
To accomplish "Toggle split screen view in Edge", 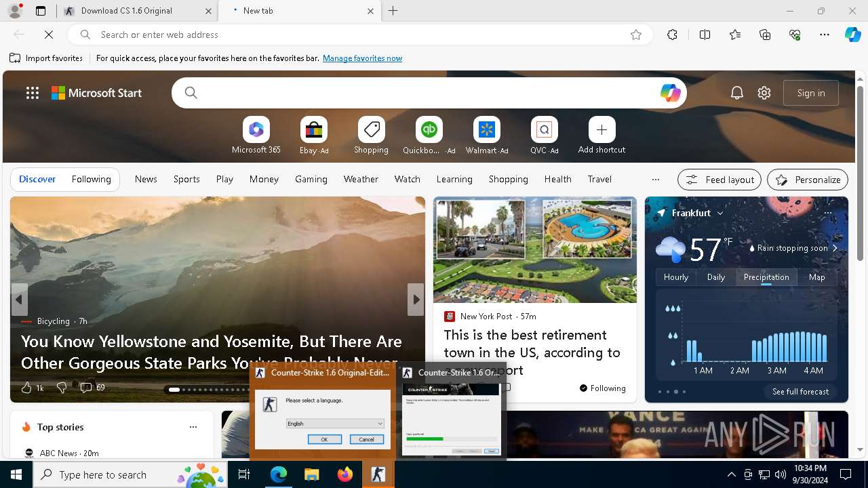I will coord(705,35).
